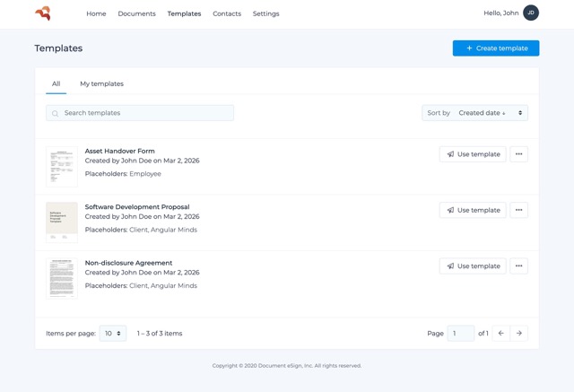Open more options for Non-disclosure Agreement
574x392 pixels.
point(518,266)
